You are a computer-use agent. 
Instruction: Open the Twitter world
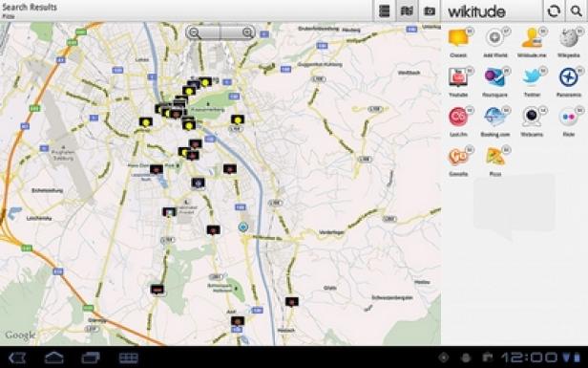coord(532,82)
